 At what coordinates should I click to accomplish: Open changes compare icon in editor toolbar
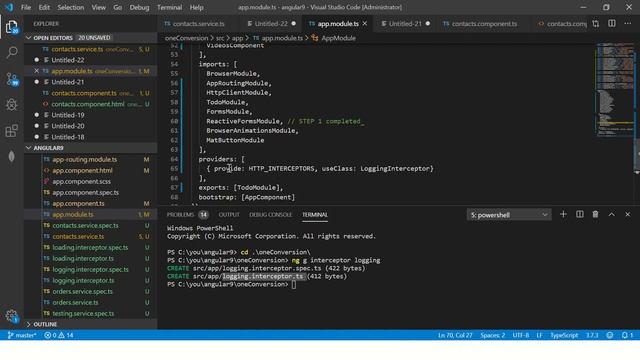pos(596,24)
